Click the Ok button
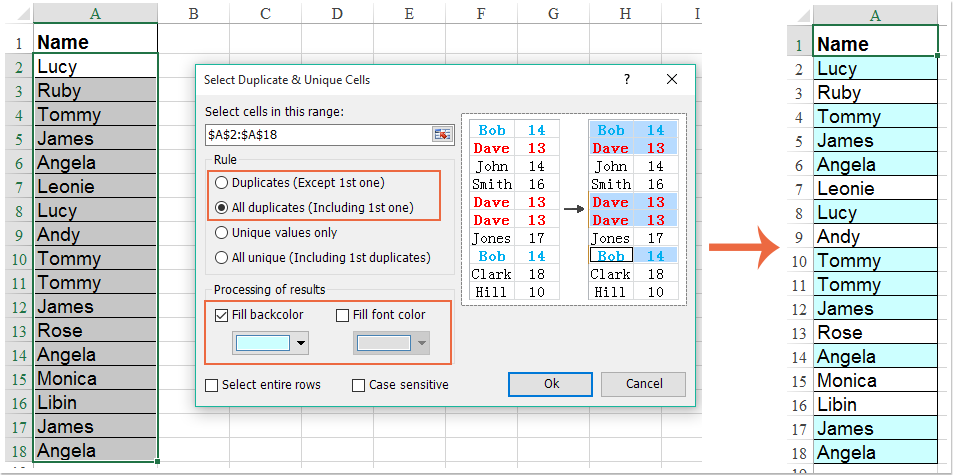The image size is (953, 475). 551,384
